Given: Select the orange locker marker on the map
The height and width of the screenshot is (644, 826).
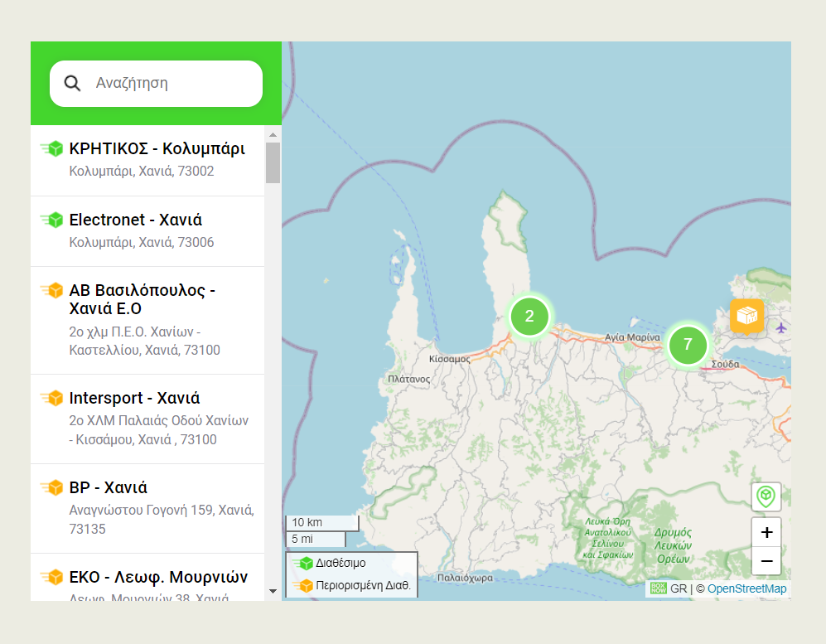Looking at the screenshot, I should tap(746, 316).
